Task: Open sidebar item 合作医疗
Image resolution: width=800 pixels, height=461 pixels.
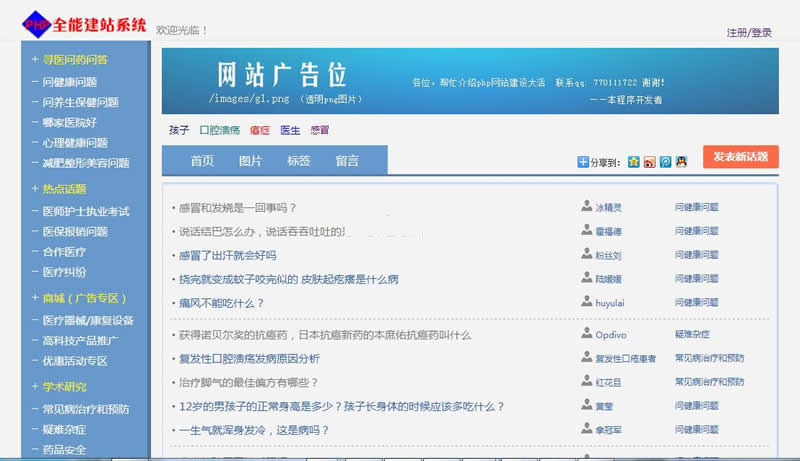Action: [64, 252]
